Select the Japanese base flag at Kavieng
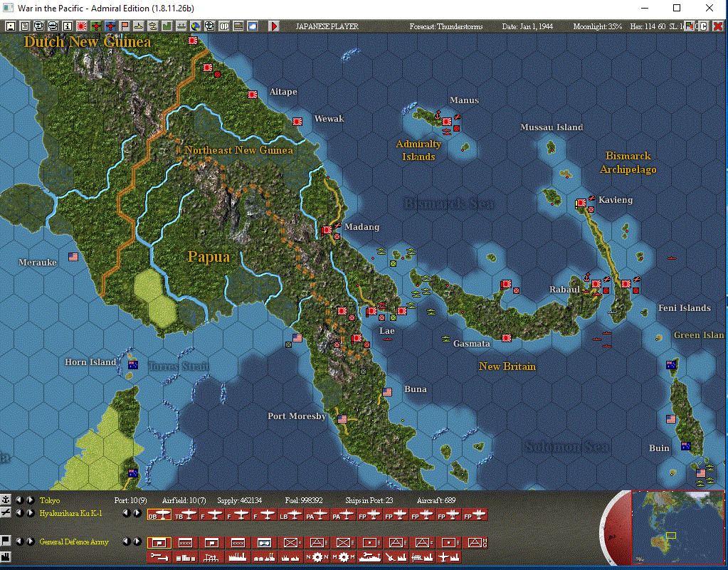 pos(581,203)
